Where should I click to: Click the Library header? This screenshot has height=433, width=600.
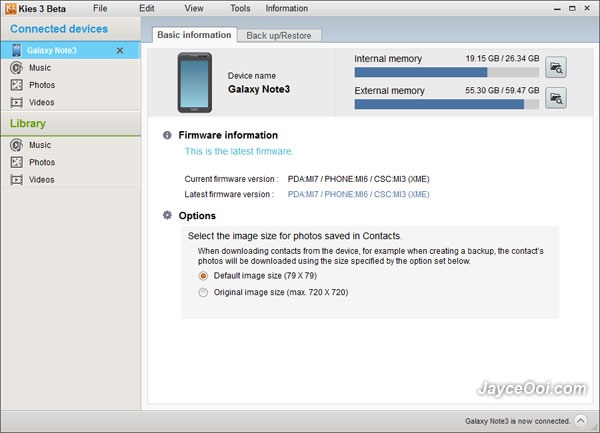28,124
